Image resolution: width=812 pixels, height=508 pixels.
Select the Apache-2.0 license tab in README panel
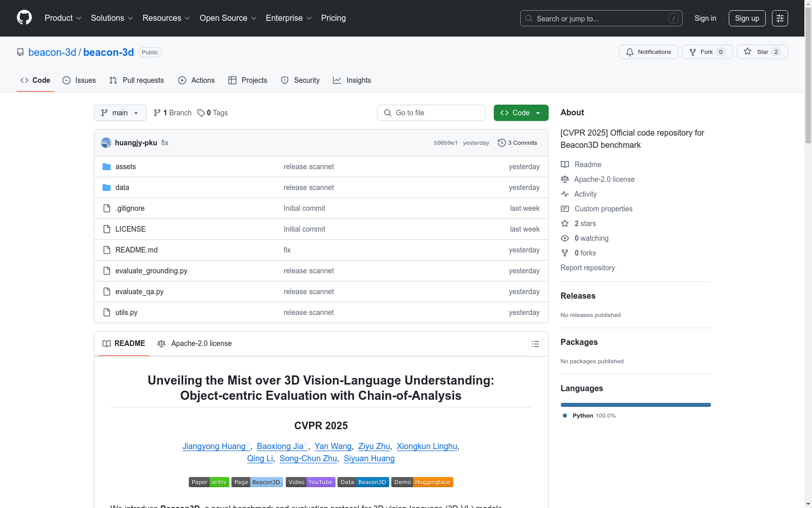194,344
